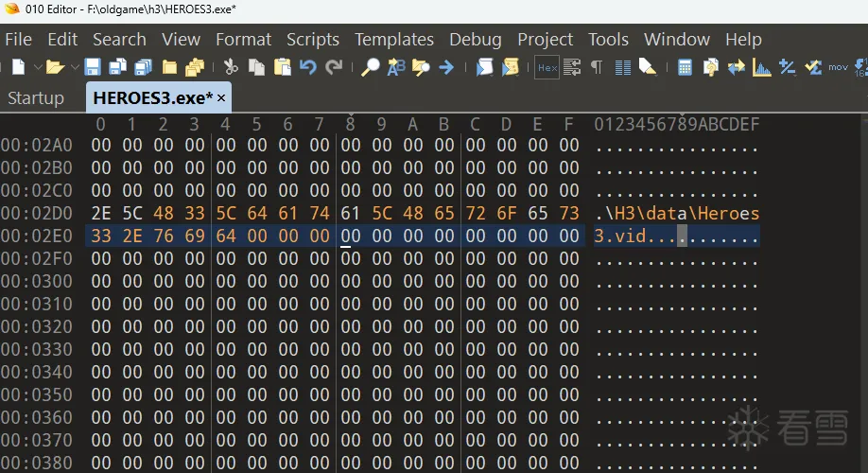
Task: Open the Scripts menu
Action: click(x=312, y=39)
